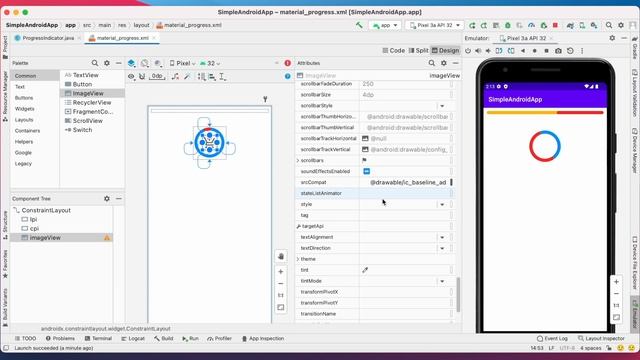Image resolution: width=640 pixels, height=360 pixels.
Task: Open emulator settings gear icon
Action: 612,38
